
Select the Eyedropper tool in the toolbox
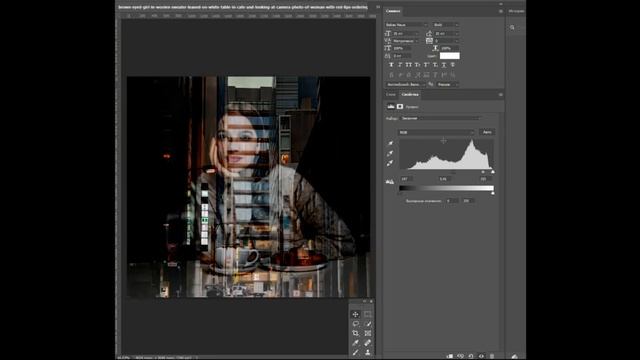(x=355, y=342)
